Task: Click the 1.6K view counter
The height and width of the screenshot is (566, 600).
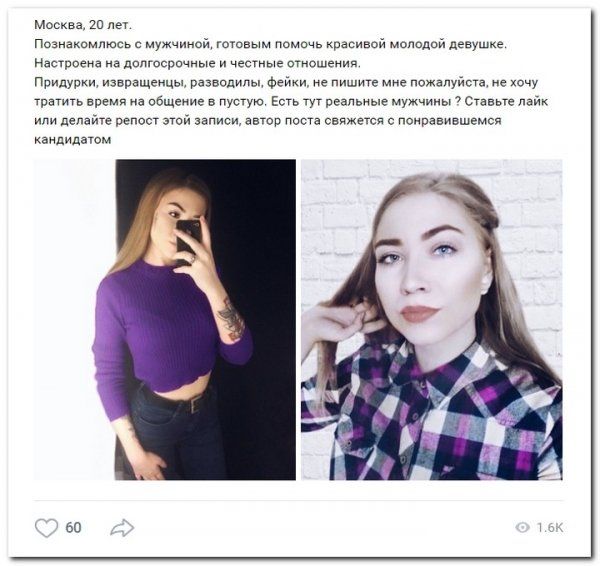Action: [550, 527]
